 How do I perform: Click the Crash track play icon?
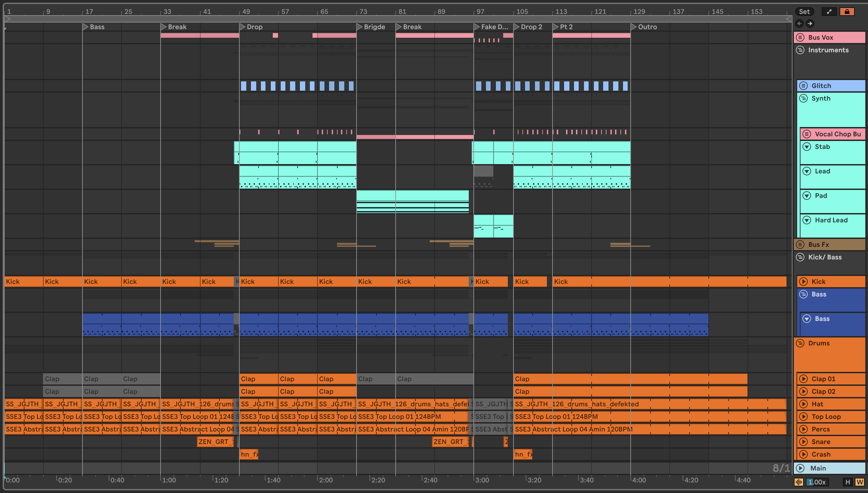tap(803, 454)
